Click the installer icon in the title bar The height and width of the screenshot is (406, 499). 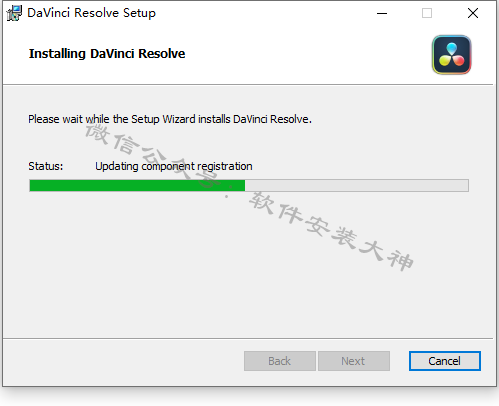point(14,13)
